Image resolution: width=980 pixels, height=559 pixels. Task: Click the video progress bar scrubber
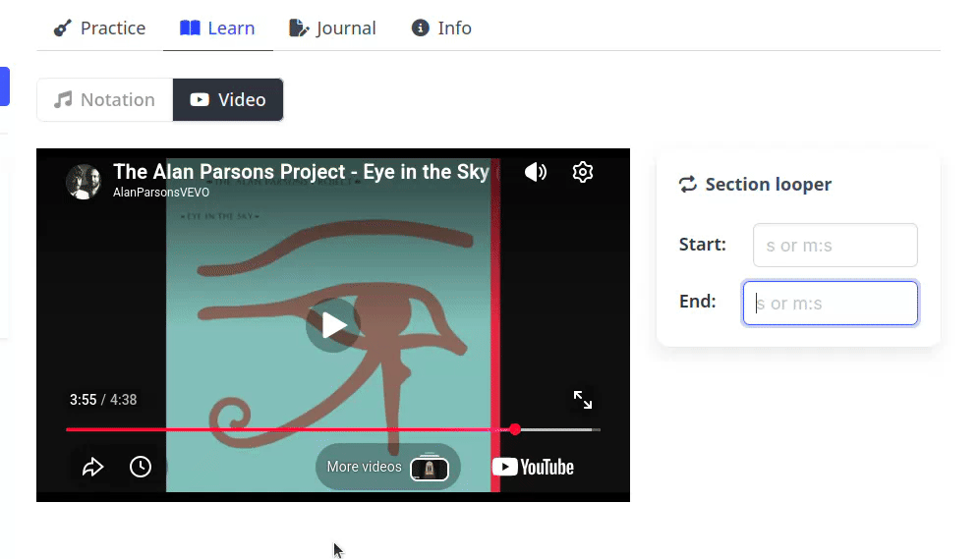click(515, 429)
